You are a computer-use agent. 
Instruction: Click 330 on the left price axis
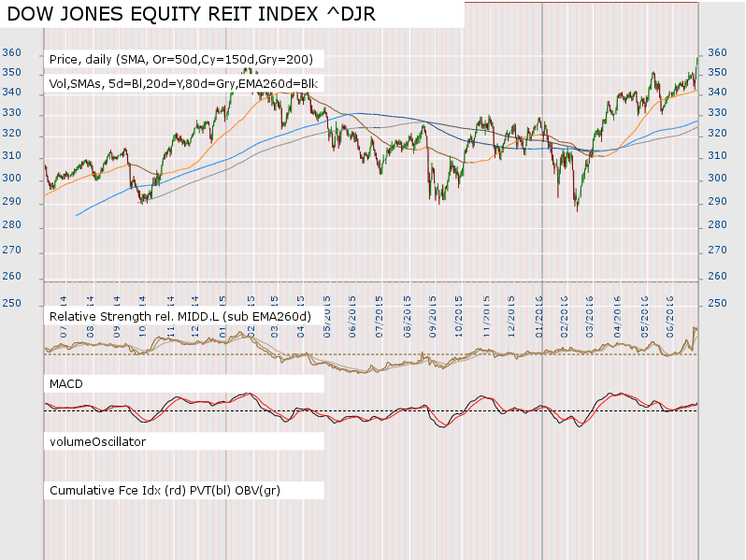point(12,113)
